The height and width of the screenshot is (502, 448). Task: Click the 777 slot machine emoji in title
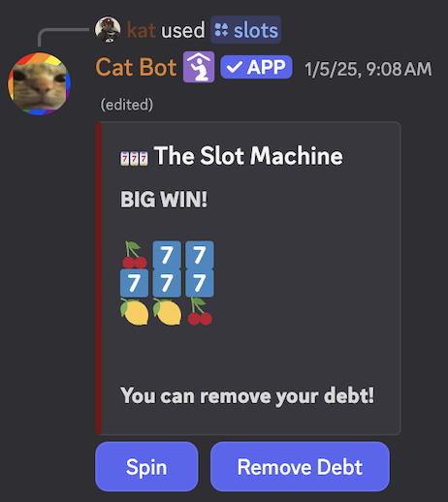[134, 159]
